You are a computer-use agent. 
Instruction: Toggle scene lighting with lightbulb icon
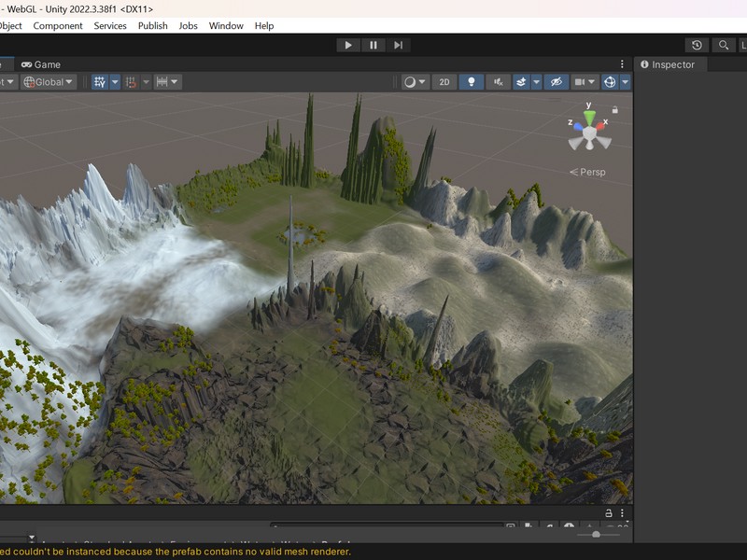[x=472, y=82]
